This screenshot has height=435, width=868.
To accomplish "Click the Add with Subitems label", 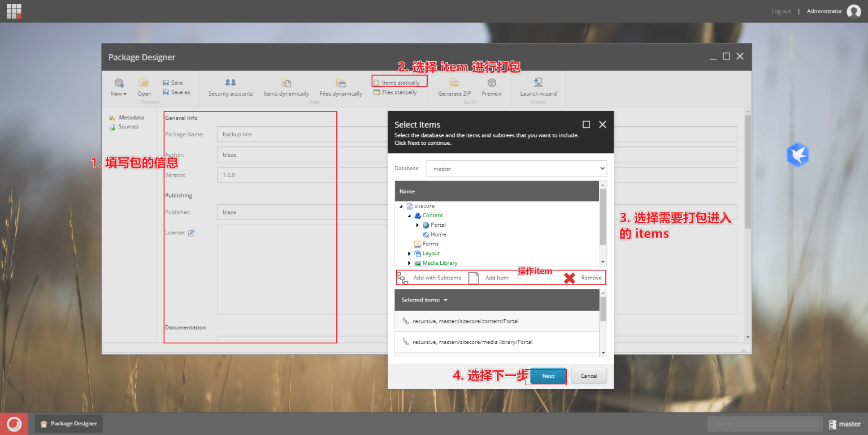I will [437, 278].
